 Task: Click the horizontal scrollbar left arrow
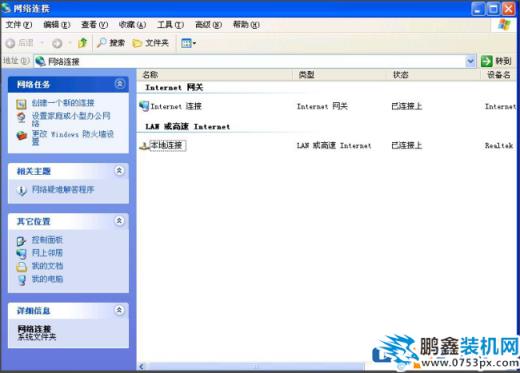coord(141,367)
